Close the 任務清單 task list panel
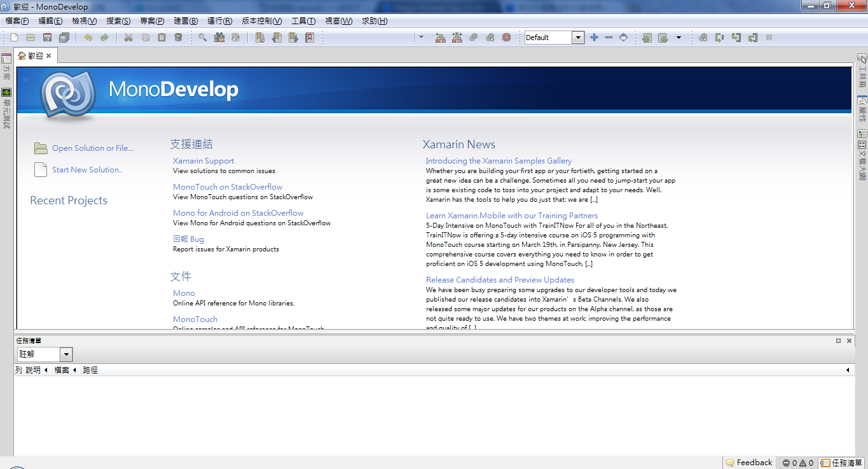Viewport: 868px width, 469px height. [x=849, y=341]
